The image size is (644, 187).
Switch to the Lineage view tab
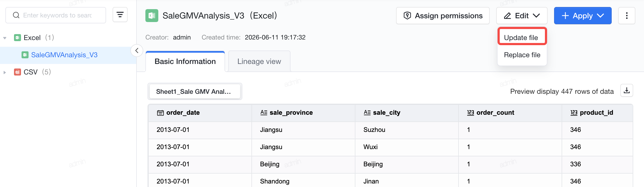click(x=259, y=62)
